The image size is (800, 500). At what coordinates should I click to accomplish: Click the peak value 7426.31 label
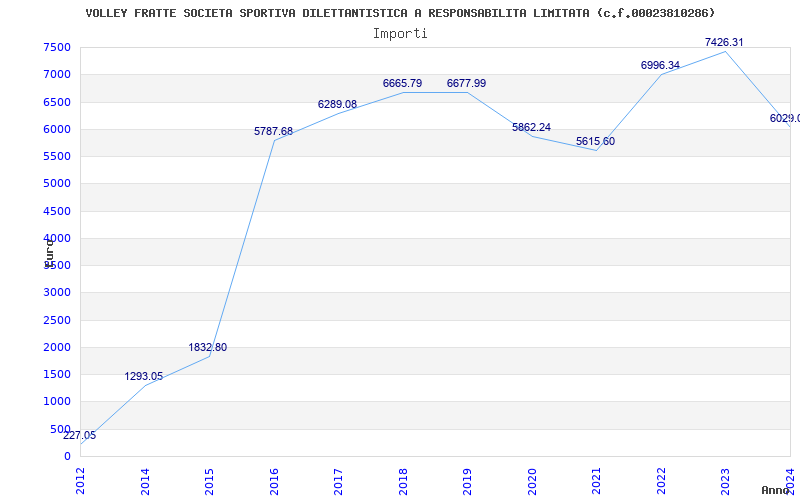724,42
